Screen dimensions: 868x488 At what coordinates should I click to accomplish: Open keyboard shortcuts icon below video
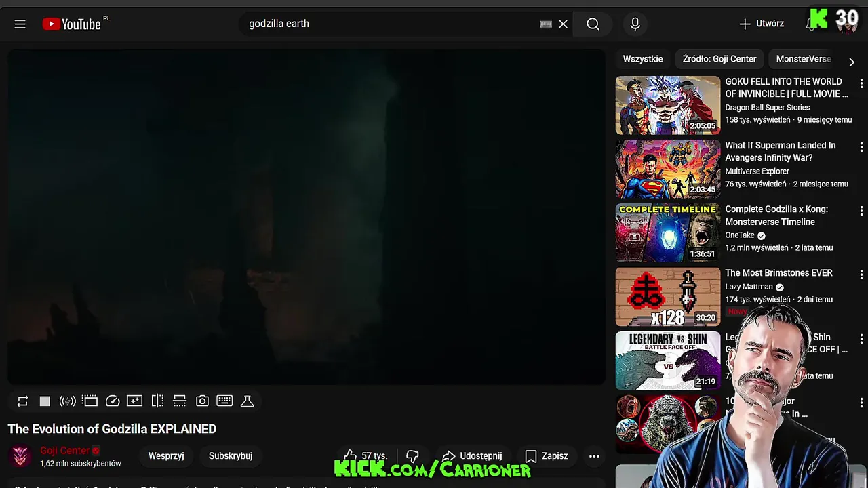(x=224, y=401)
